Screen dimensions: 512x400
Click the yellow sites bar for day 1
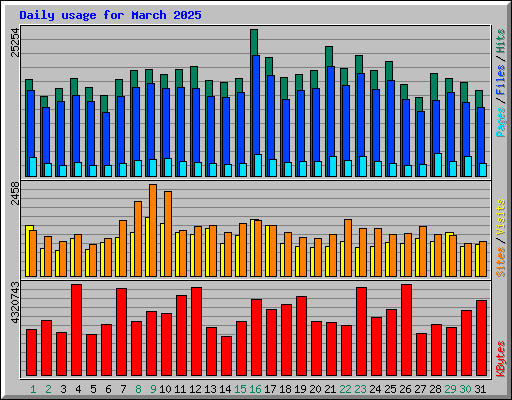tap(28, 251)
